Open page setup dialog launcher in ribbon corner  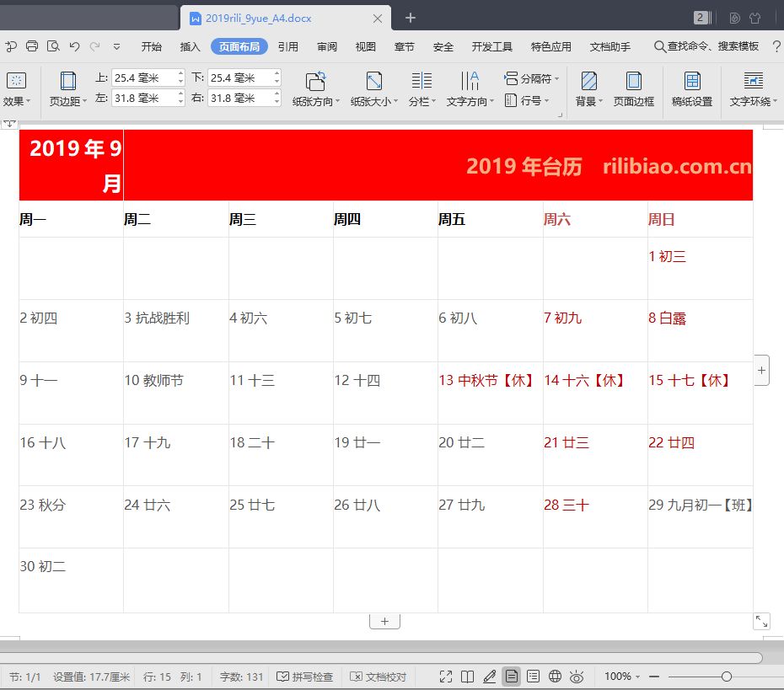tap(560, 115)
